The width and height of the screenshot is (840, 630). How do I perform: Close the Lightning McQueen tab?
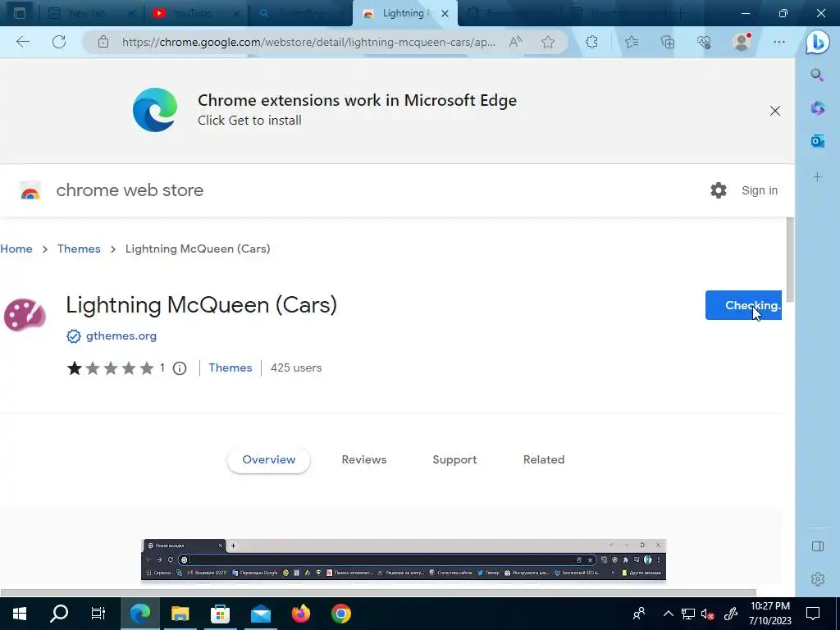[445, 13]
